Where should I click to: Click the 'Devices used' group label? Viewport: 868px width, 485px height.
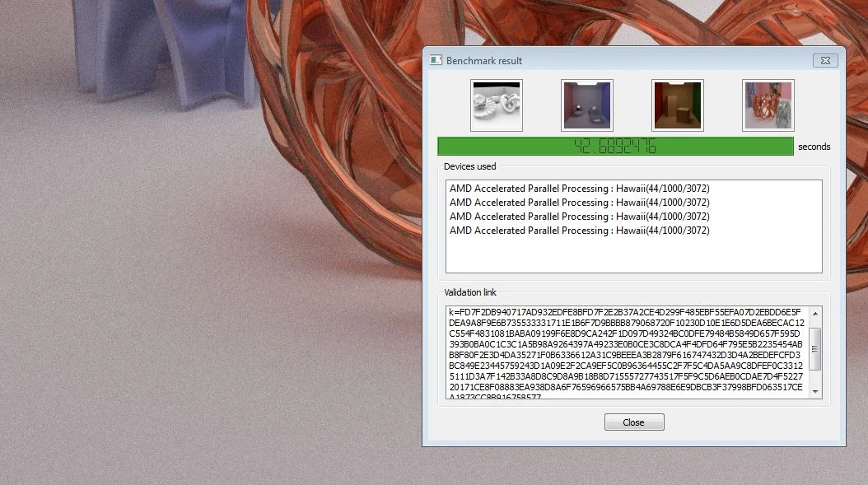coord(470,166)
